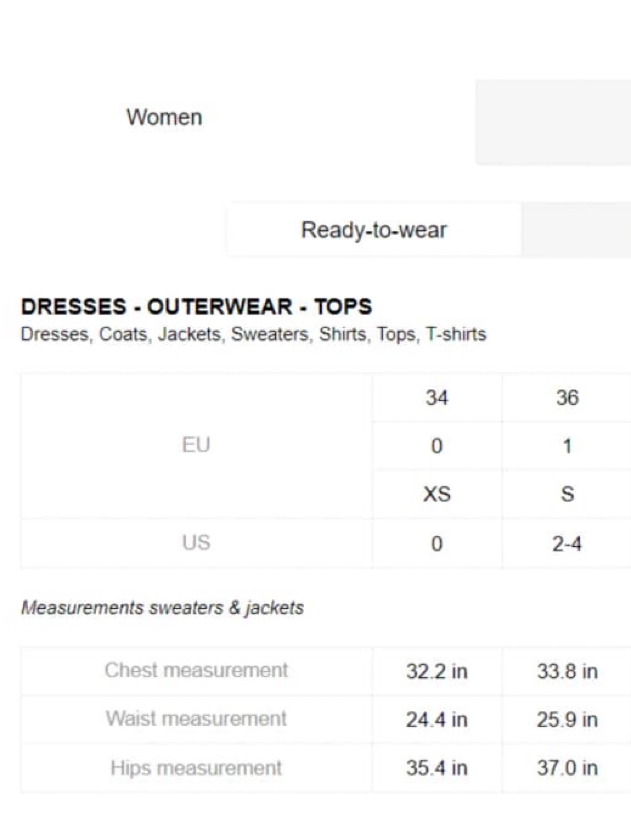Switch to the grey tab beside Ready-to-wear

pyautogui.click(x=576, y=230)
